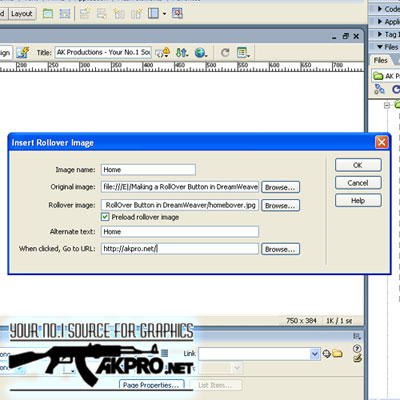Select the Layout mode button
Viewport: 400px width, 400px height.
pyautogui.click(x=22, y=14)
